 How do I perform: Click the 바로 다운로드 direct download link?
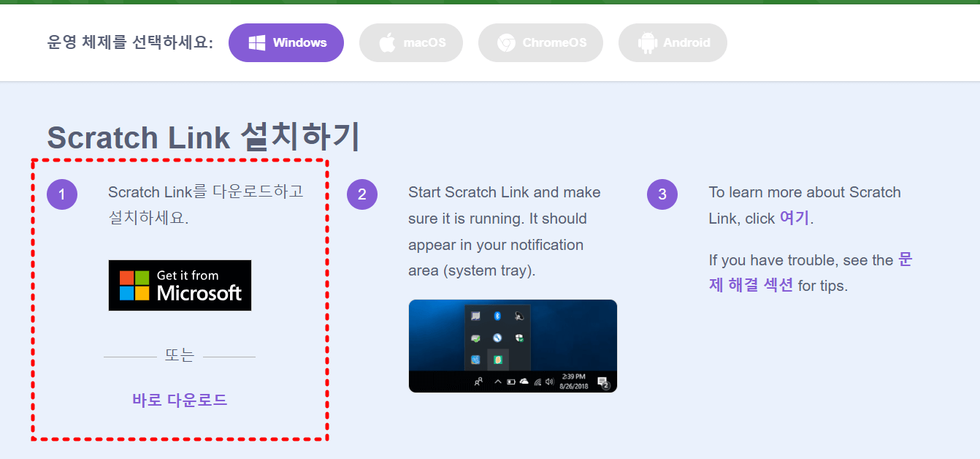point(180,400)
